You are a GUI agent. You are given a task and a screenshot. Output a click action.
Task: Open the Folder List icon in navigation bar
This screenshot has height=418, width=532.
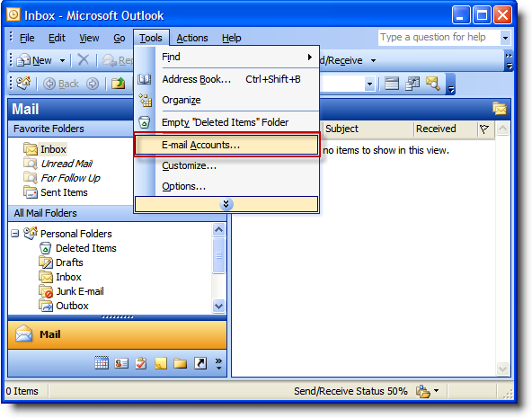(x=180, y=363)
